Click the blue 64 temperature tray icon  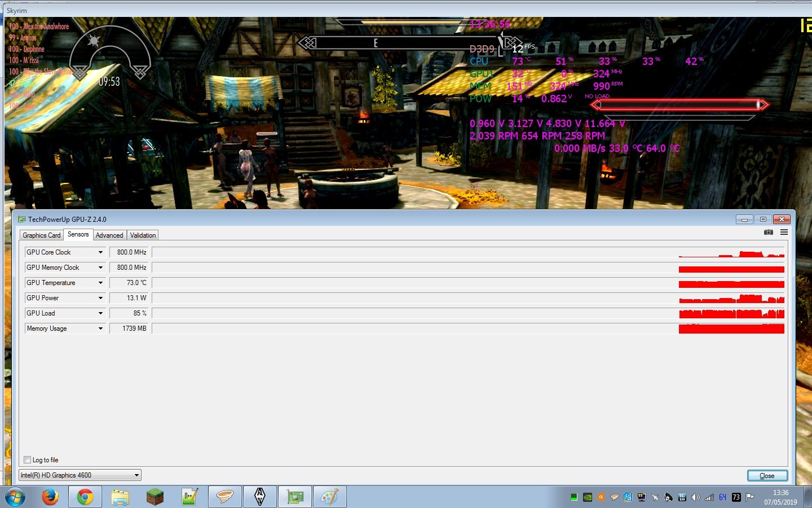pyautogui.click(x=722, y=497)
